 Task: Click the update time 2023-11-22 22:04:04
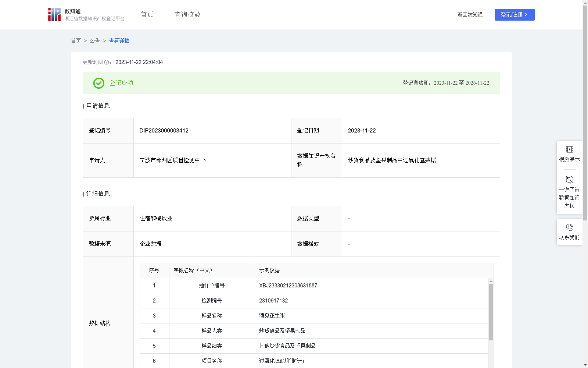[x=139, y=63]
